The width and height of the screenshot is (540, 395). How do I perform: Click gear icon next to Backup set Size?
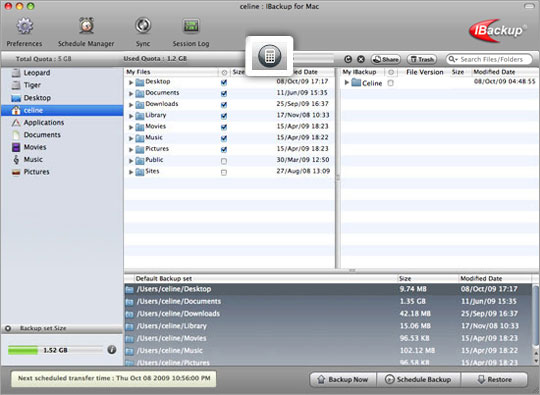point(8,328)
